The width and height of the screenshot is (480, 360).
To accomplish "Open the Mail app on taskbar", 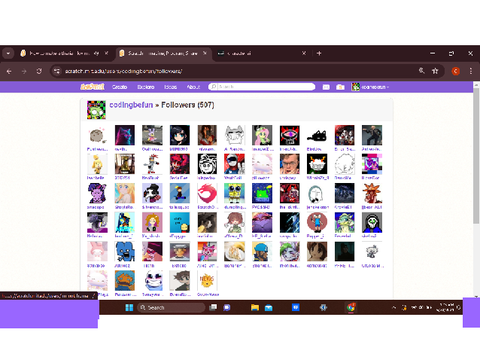I will pyautogui.click(x=269, y=307).
